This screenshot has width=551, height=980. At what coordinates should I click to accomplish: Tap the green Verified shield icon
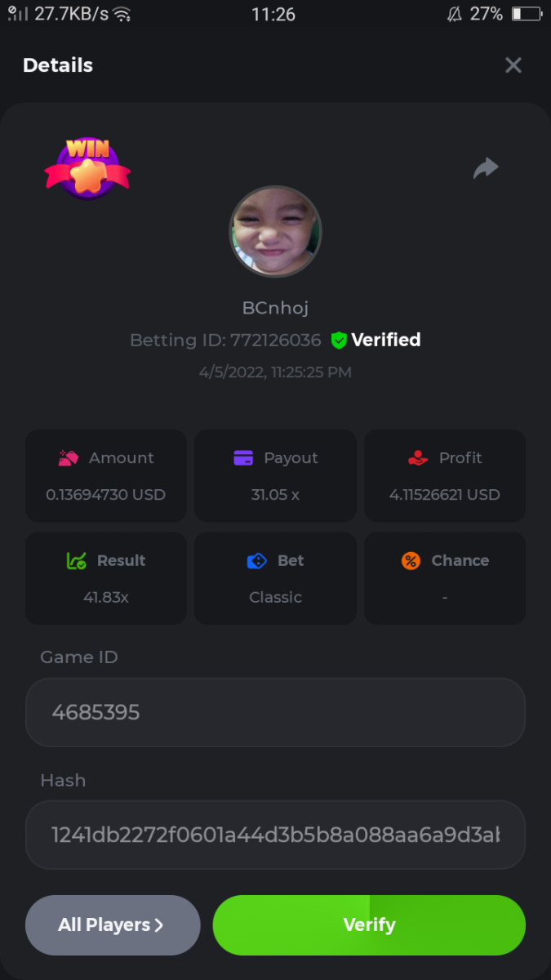pyautogui.click(x=339, y=341)
